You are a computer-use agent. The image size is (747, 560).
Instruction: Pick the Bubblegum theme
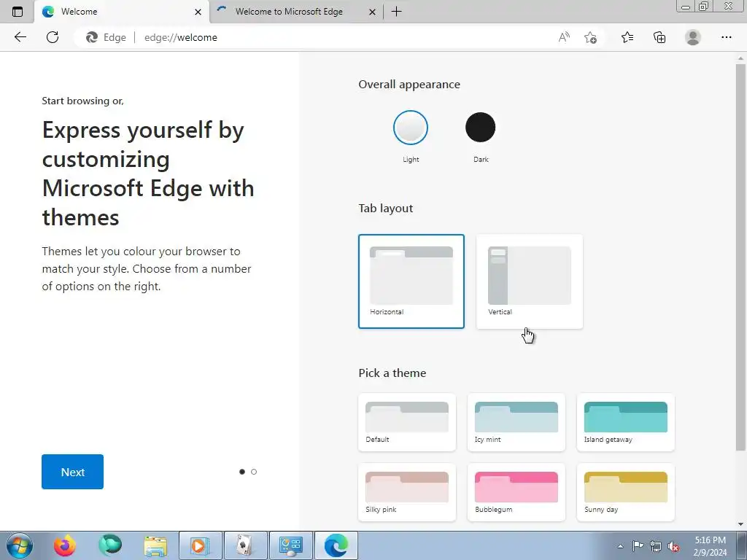pos(516,492)
